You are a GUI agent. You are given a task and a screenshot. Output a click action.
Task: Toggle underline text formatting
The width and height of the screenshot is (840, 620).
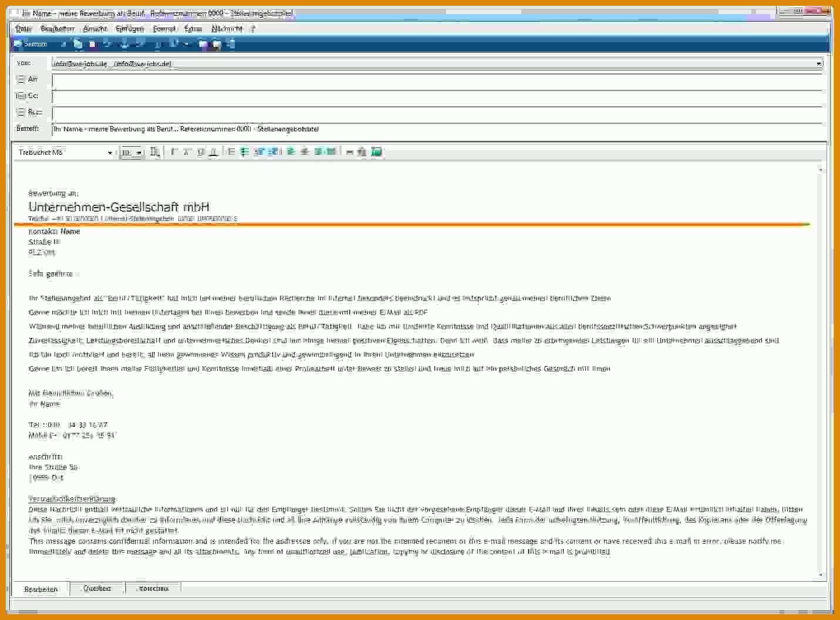coord(201,152)
